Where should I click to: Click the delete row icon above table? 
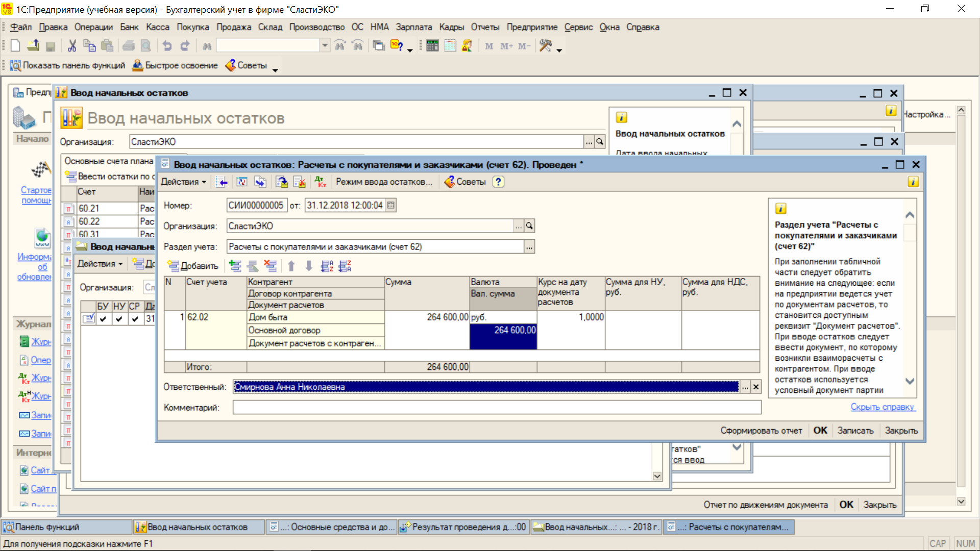tap(270, 266)
